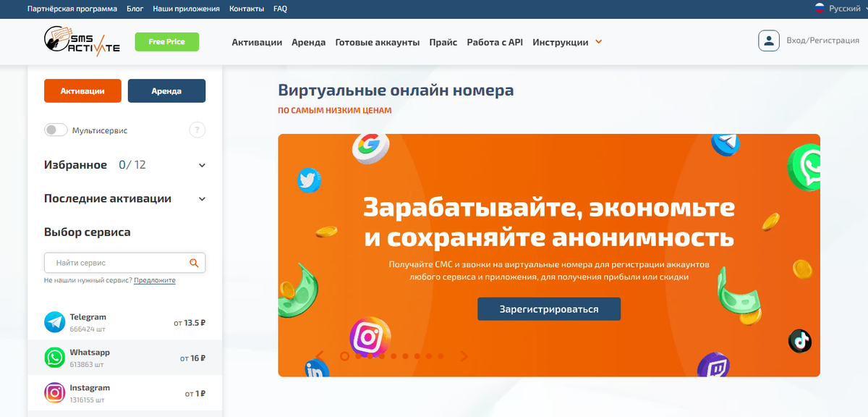Open Готовые аккаунты menu item
The height and width of the screenshot is (417, 868).
pyautogui.click(x=378, y=42)
